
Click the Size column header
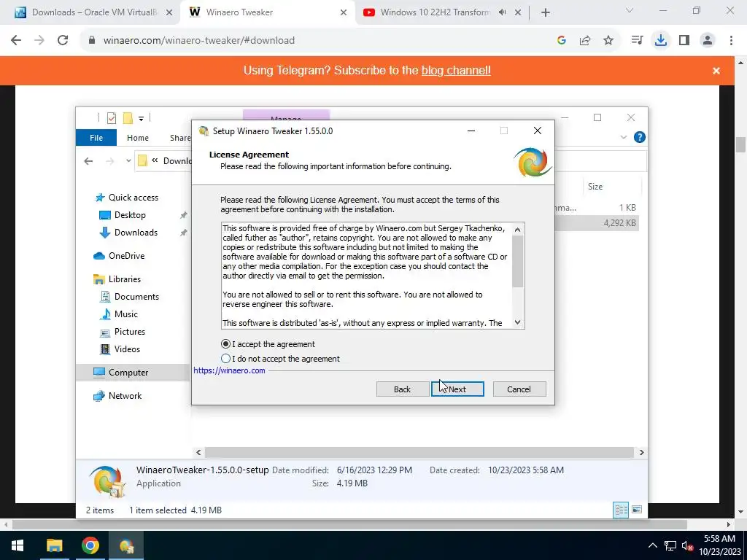[x=612, y=187]
